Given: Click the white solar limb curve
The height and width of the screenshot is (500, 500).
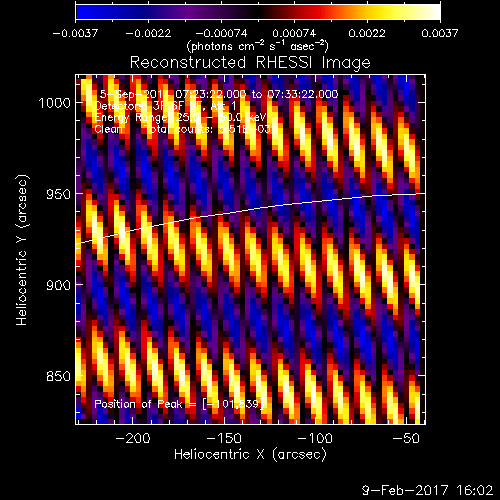Looking at the screenshot, I should pyautogui.click(x=250, y=210).
